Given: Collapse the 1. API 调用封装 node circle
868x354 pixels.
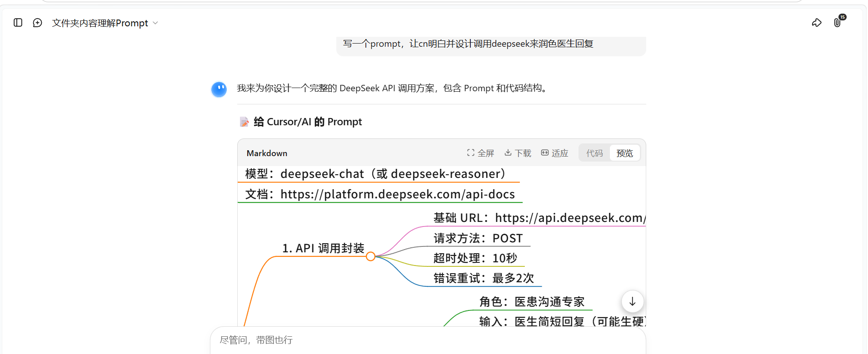Looking at the screenshot, I should [371, 256].
